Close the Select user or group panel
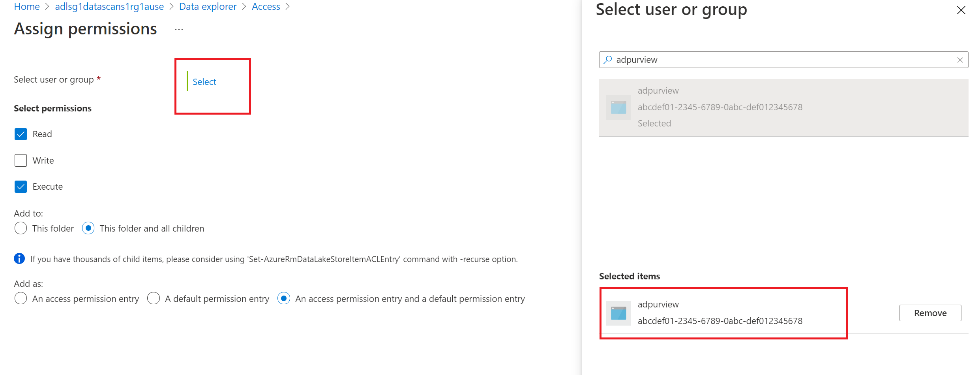This screenshot has height=375, width=980. (x=961, y=10)
